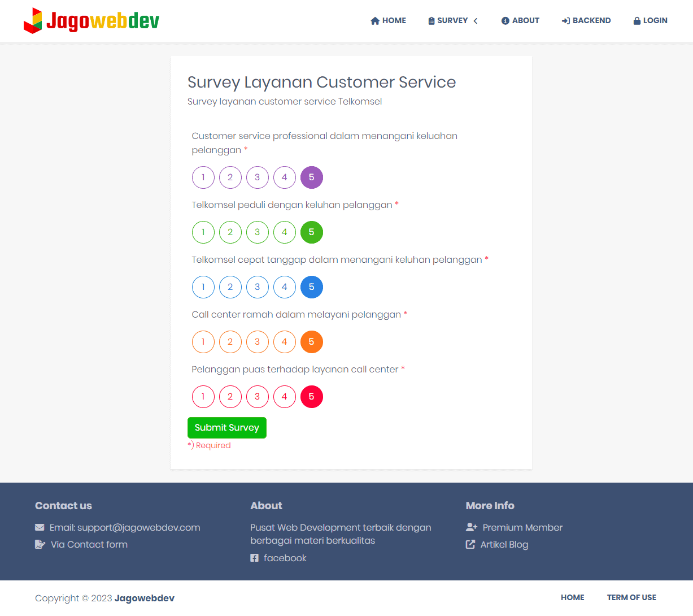
Task: Go to the ABOUT page
Action: (x=520, y=21)
